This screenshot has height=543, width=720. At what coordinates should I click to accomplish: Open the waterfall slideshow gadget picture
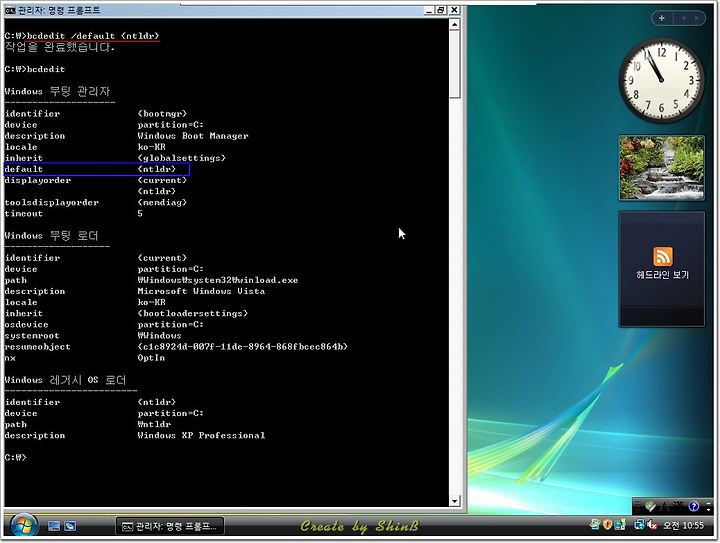tap(662, 168)
